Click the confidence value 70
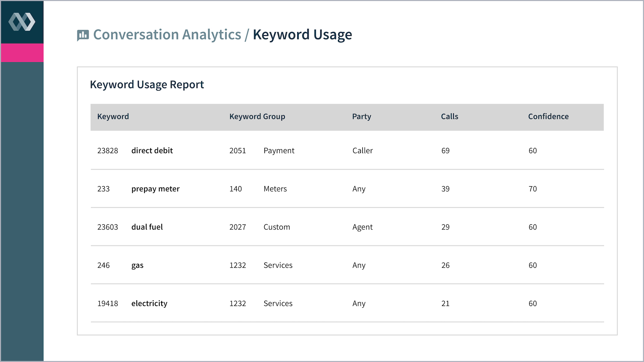Viewport: 644px width, 362px height. (x=533, y=189)
